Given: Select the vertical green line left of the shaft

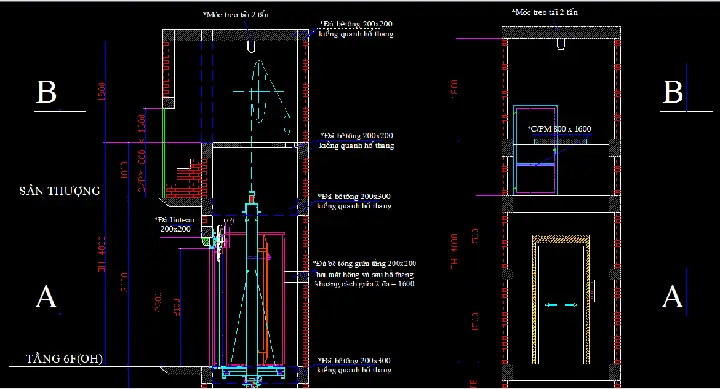Looking at the screenshot, I should [x=164, y=152].
